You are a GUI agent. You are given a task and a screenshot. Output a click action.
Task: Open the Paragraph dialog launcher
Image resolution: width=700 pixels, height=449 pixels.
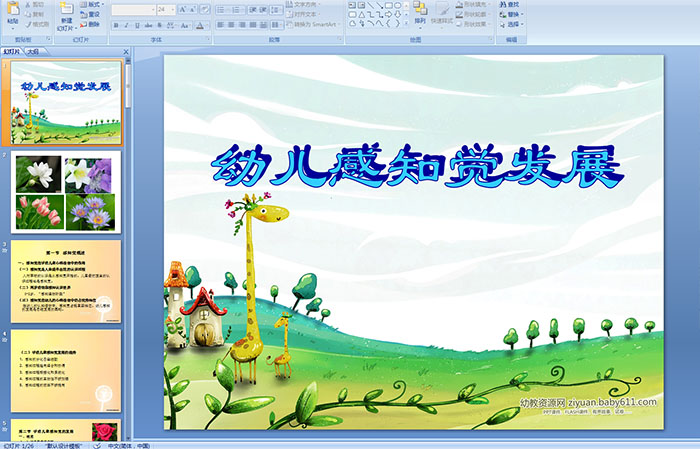click(340, 40)
